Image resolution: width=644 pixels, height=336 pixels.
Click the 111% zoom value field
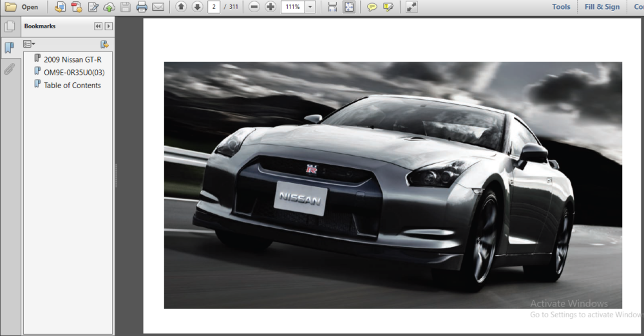click(x=293, y=7)
